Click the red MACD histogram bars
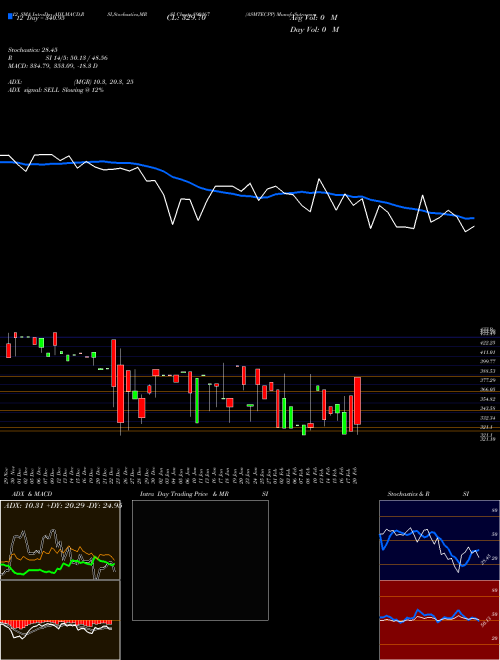 click(x=56, y=623)
